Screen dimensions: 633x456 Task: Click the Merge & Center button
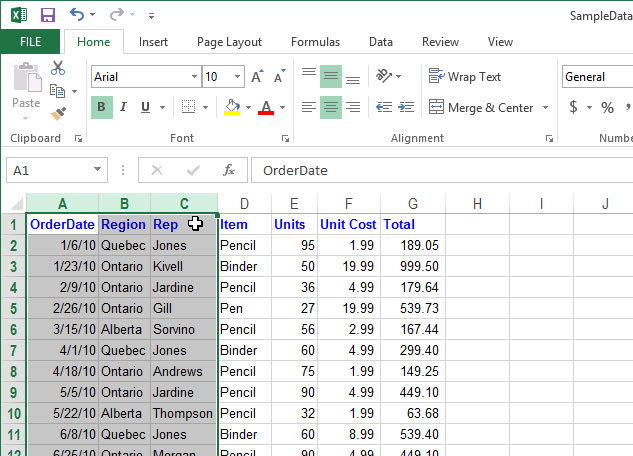pyautogui.click(x=481, y=107)
